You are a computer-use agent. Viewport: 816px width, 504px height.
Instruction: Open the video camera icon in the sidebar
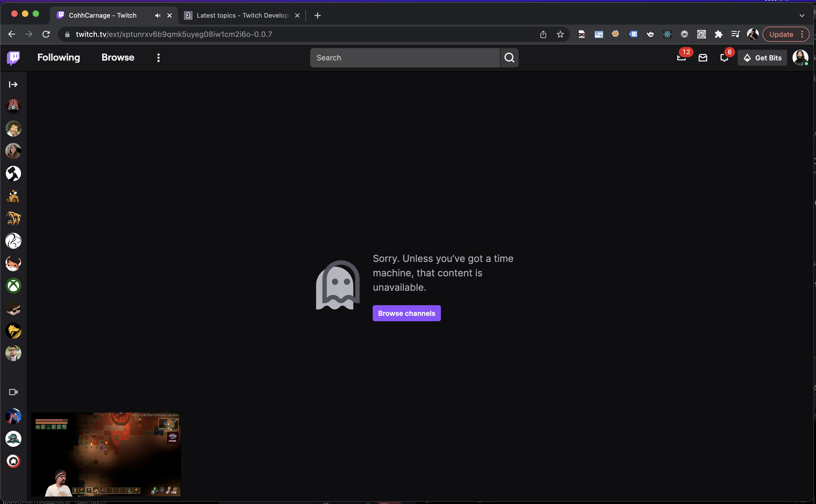click(x=13, y=392)
